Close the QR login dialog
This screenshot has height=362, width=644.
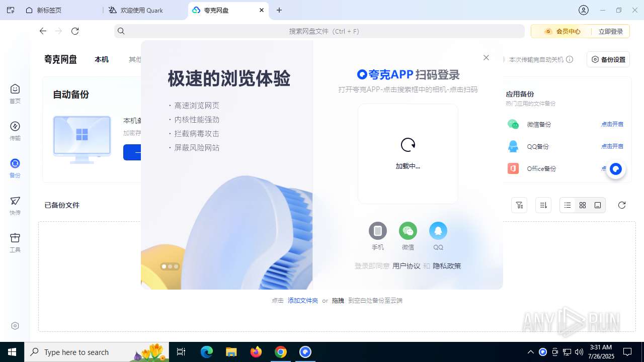pyautogui.click(x=486, y=58)
